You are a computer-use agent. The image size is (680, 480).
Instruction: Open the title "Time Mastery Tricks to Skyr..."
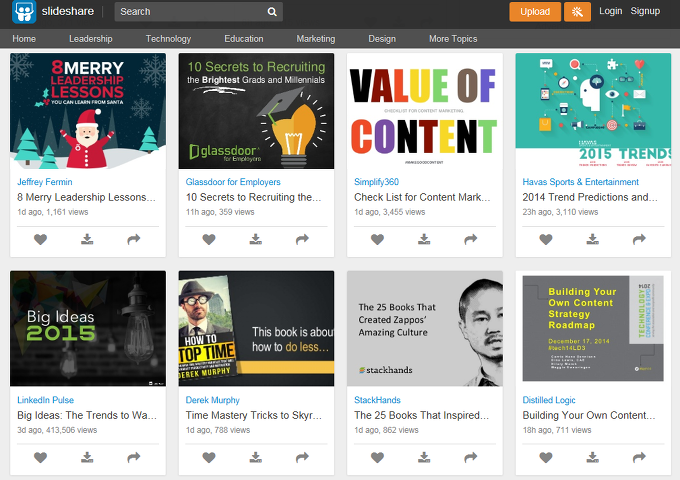254,415
